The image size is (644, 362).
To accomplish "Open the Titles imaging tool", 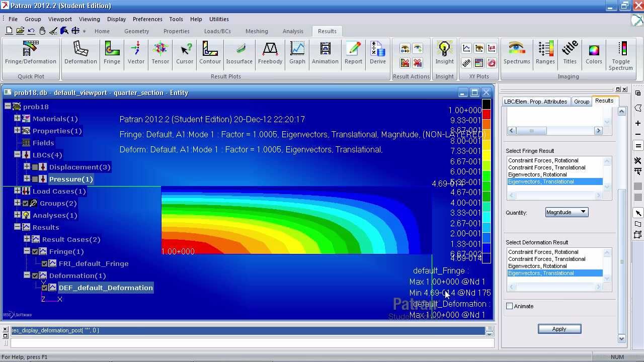I will coord(570,53).
